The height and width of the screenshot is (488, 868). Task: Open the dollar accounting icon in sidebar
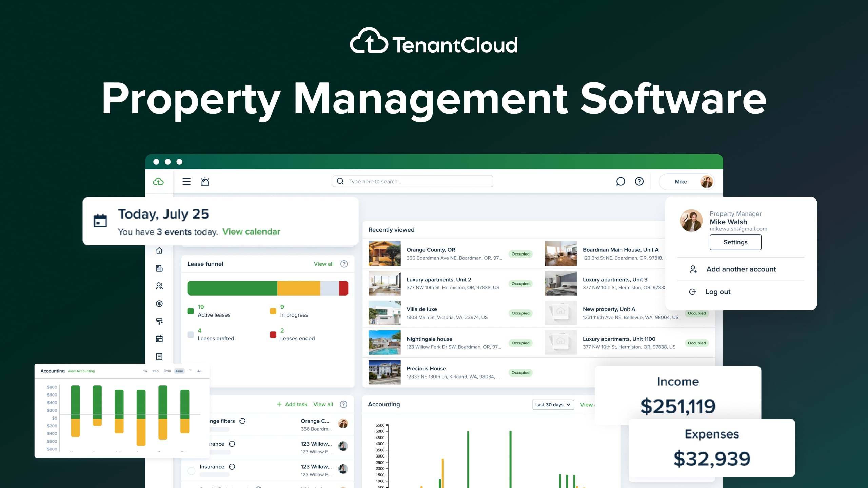[159, 304]
